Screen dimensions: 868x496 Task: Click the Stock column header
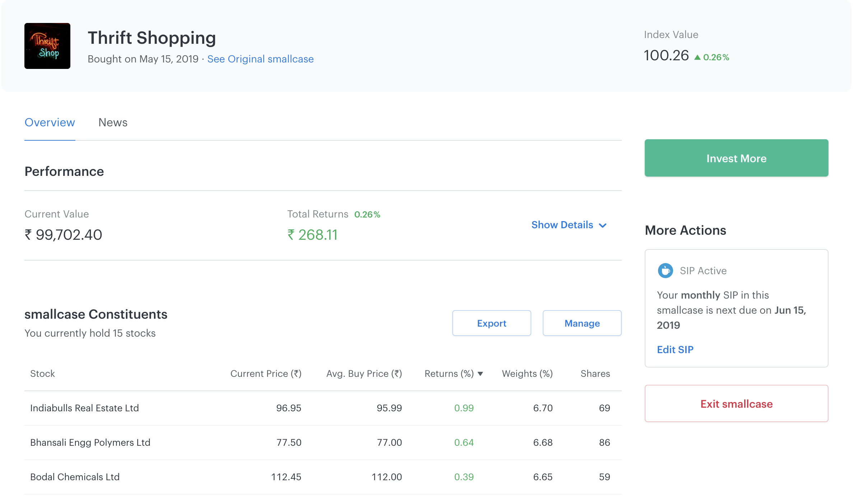click(x=42, y=374)
